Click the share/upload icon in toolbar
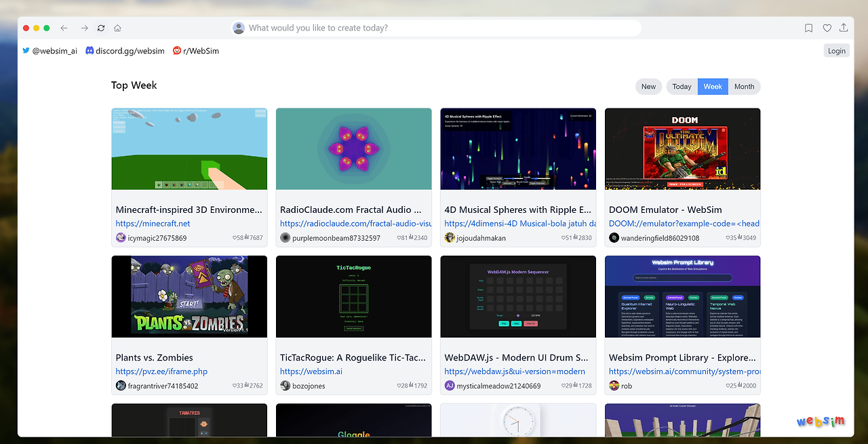Screen dimensions: 868x444 click(844, 28)
